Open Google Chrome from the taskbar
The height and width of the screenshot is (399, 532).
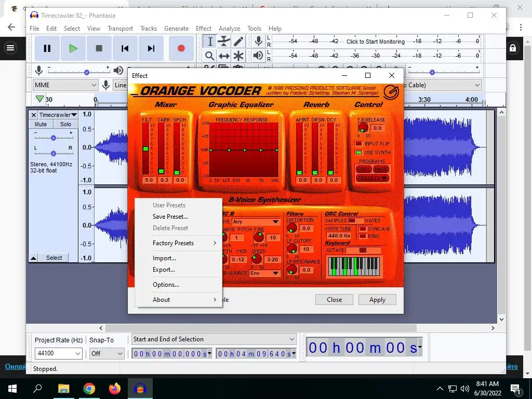[x=89, y=389]
